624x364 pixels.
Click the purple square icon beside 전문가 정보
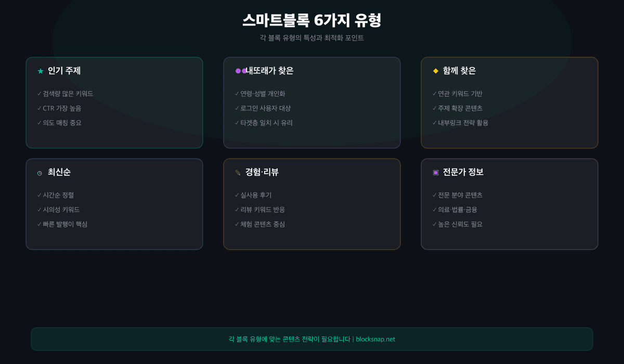click(436, 172)
